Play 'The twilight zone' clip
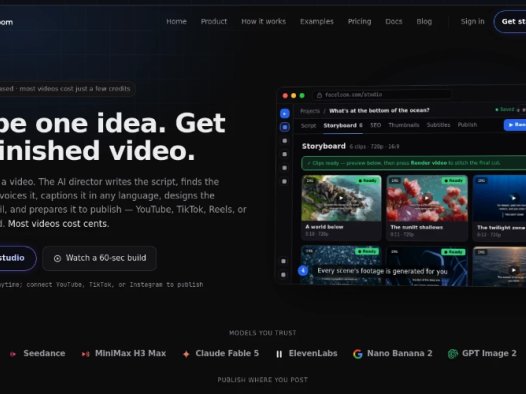 [513, 198]
